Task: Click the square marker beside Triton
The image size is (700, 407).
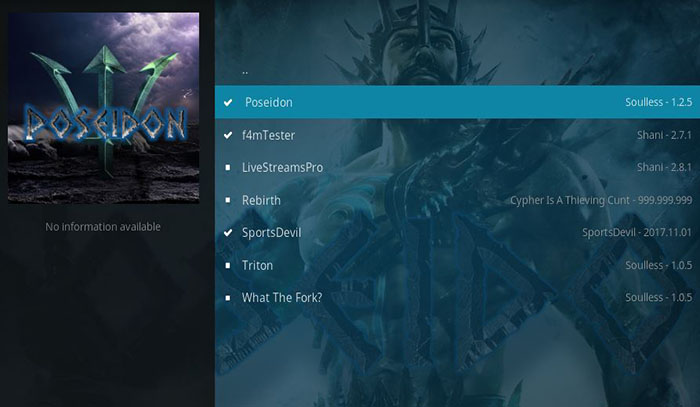Action: click(x=228, y=265)
